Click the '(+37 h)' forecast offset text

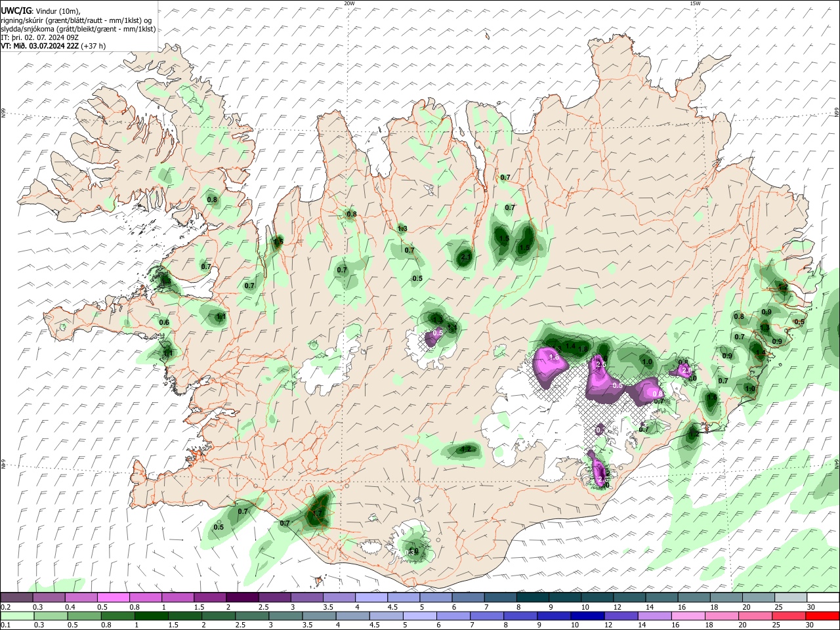coord(93,46)
